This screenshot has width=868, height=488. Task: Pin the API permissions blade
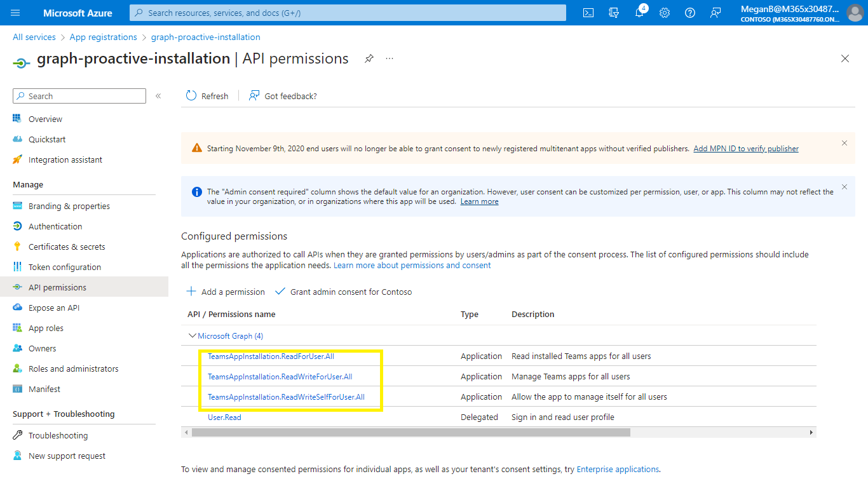point(369,58)
